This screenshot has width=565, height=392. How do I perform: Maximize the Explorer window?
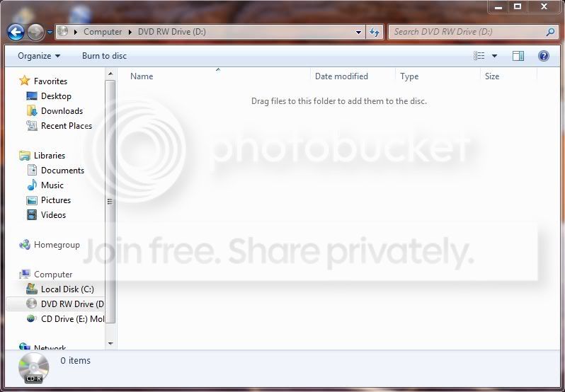(518, 6)
